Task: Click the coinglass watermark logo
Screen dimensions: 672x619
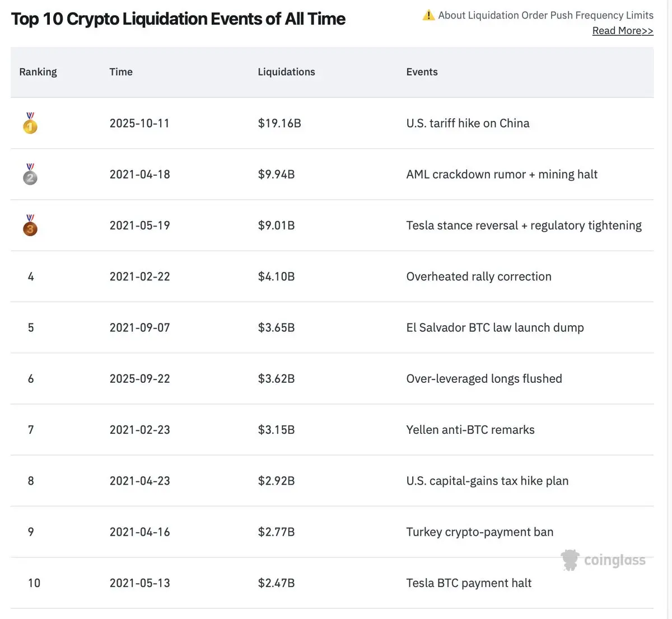Action: pyautogui.click(x=603, y=560)
